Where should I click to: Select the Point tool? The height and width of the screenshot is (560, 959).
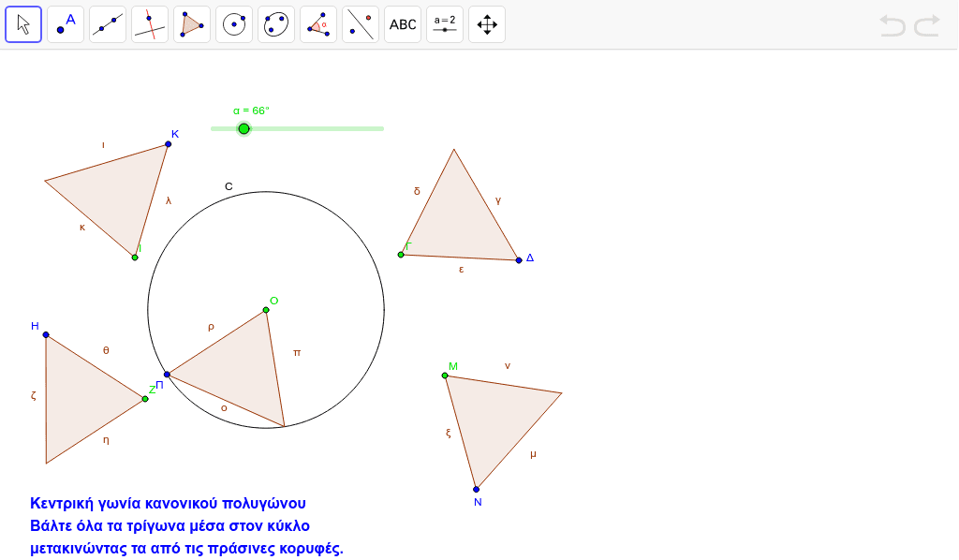point(66,24)
